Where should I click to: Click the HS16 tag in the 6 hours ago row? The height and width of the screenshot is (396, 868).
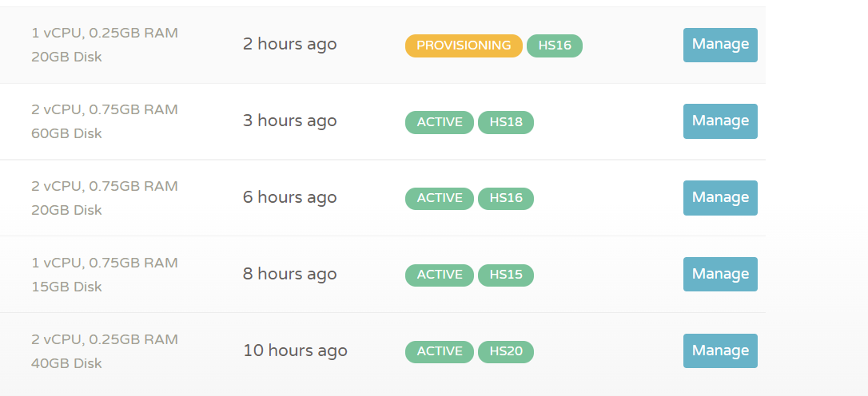[x=506, y=199]
